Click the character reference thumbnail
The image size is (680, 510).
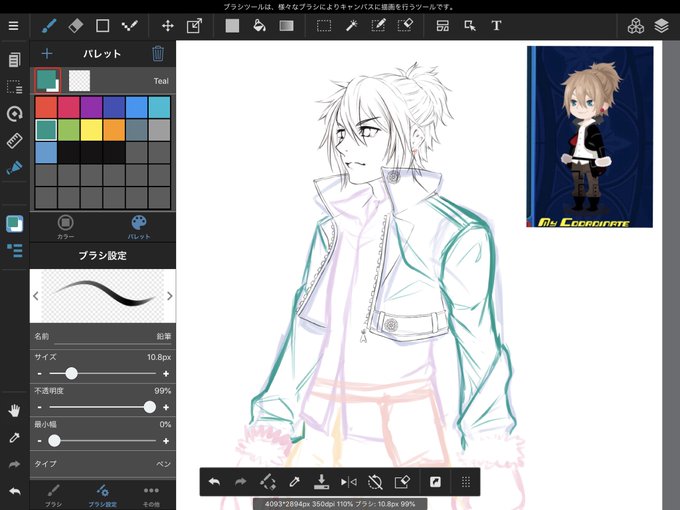(590, 137)
